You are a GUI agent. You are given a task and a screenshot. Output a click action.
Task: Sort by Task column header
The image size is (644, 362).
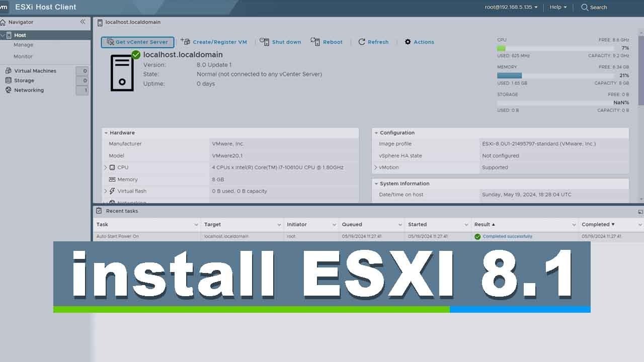click(102, 225)
